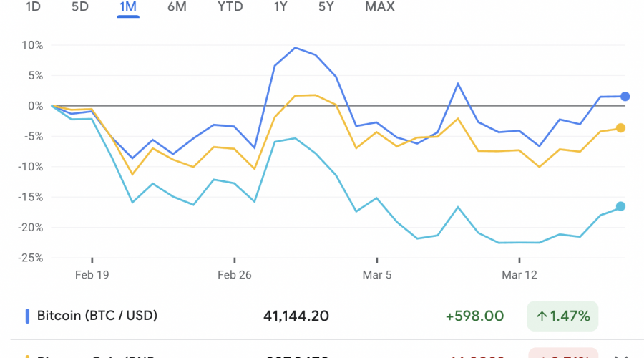
Task: Click the Mar 5 date axis marker
Action: [376, 274]
